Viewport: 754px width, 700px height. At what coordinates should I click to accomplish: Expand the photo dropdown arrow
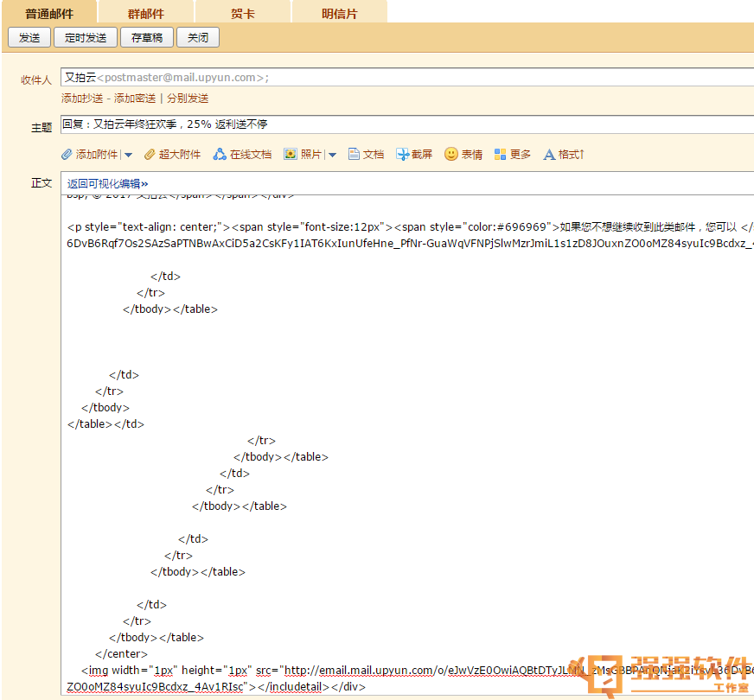pos(332,156)
